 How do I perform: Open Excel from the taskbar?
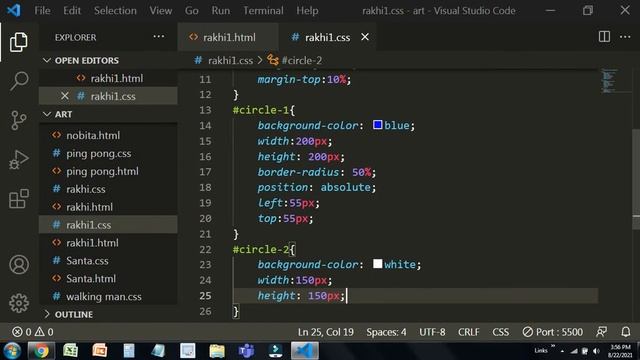point(70,351)
